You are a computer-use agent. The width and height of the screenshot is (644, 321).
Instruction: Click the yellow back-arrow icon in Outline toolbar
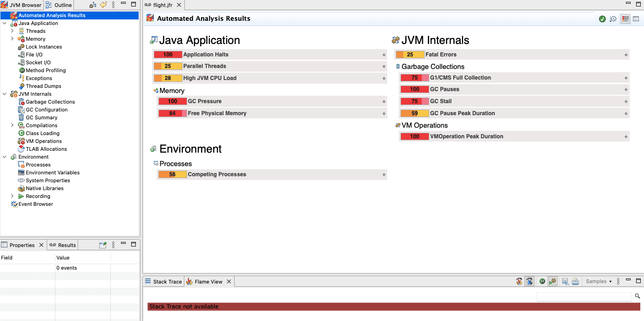[103, 5]
